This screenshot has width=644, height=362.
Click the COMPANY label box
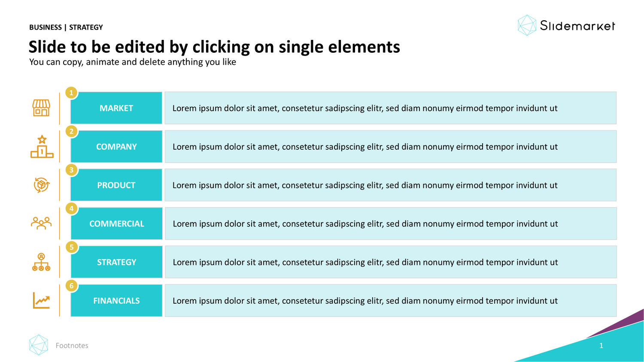click(116, 147)
